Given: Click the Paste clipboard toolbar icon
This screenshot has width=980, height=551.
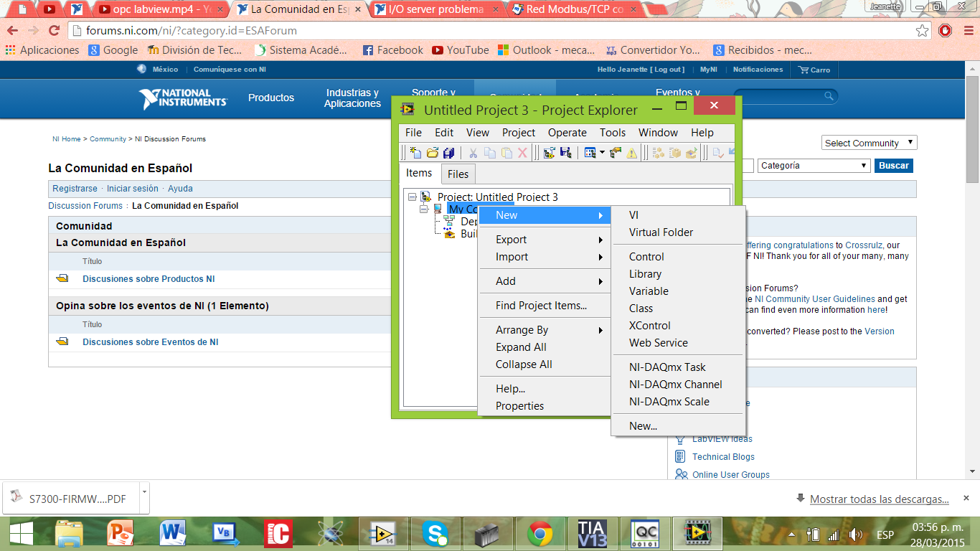Looking at the screenshot, I should click(507, 152).
